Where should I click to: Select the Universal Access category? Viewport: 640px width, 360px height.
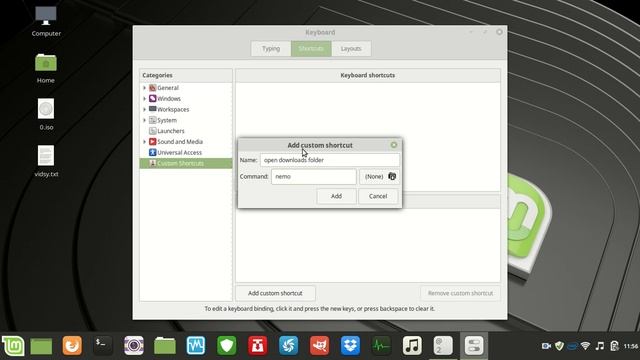point(186,152)
